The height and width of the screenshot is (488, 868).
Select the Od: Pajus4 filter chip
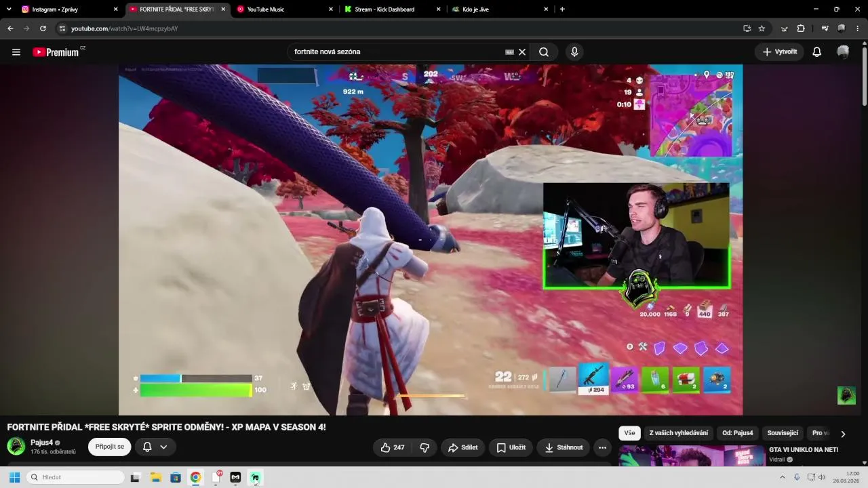pyautogui.click(x=738, y=433)
